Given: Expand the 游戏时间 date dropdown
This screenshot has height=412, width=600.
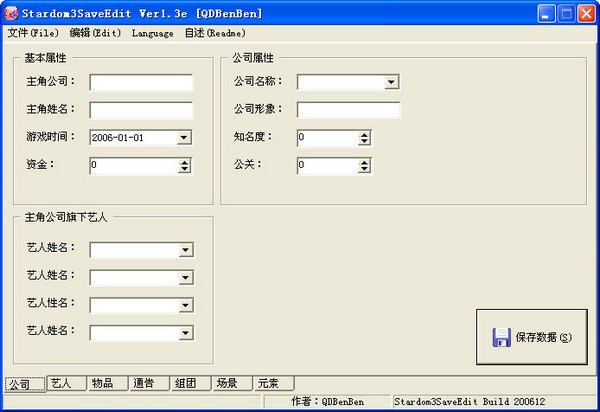Looking at the screenshot, I should [x=184, y=138].
